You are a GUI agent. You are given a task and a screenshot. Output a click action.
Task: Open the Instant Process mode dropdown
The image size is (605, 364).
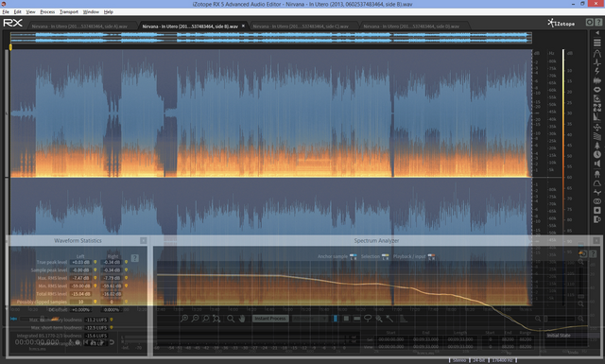pos(310,319)
